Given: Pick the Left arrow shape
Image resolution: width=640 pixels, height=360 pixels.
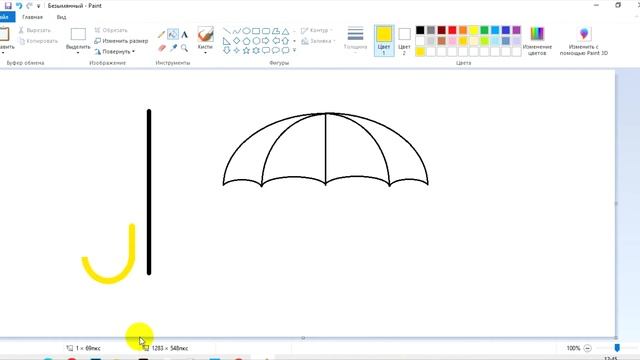Looking at the screenshot, I should 276,41.
